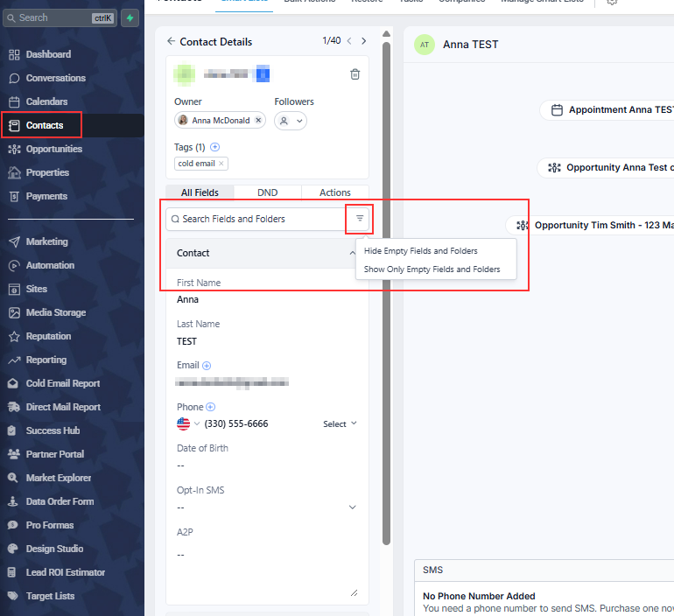This screenshot has height=616, width=674.
Task: Click the add email plus icon
Action: (x=207, y=366)
